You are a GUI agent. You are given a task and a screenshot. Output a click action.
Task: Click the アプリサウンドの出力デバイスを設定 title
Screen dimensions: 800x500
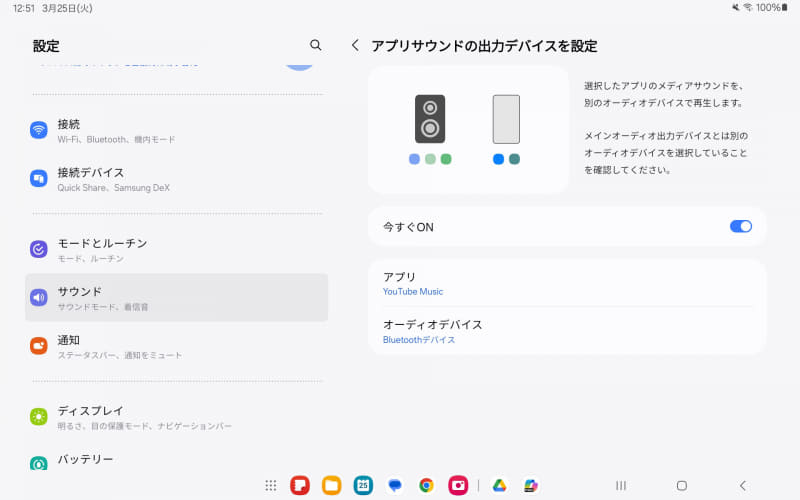coord(484,46)
